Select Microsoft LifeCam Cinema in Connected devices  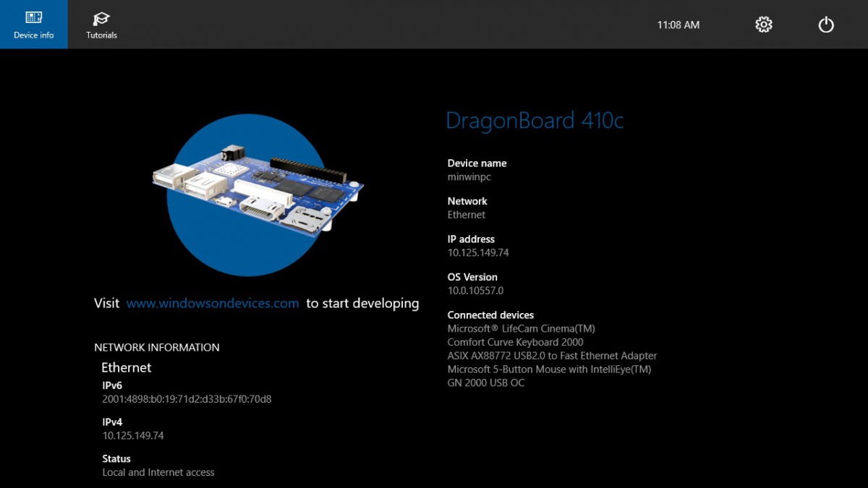(522, 328)
